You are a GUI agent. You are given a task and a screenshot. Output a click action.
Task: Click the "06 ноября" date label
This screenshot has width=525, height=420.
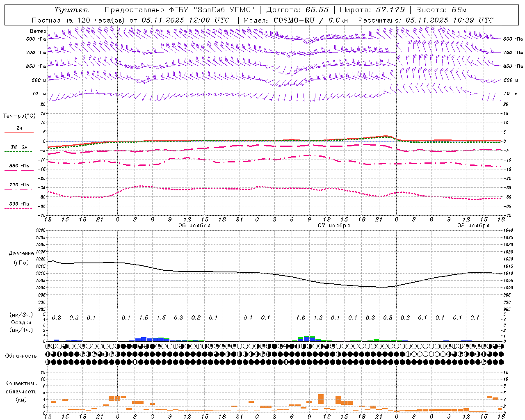194,226
